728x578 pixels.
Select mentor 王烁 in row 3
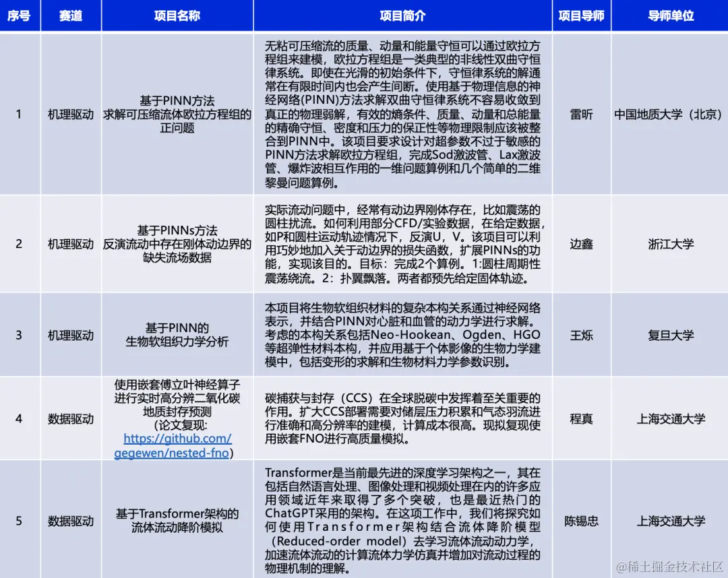click(x=582, y=335)
